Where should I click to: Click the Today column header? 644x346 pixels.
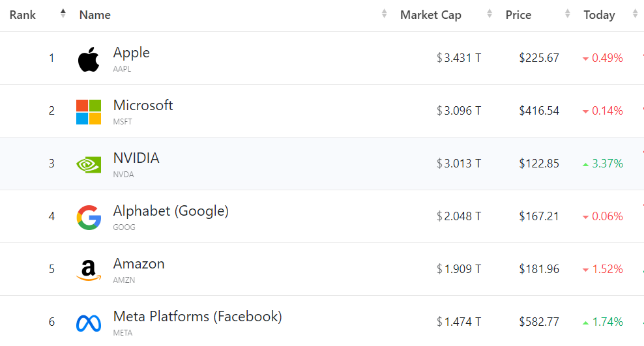pos(599,15)
